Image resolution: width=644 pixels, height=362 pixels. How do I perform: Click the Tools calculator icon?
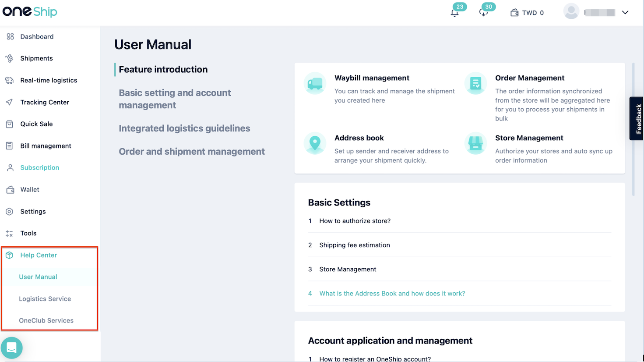pyautogui.click(x=10, y=234)
